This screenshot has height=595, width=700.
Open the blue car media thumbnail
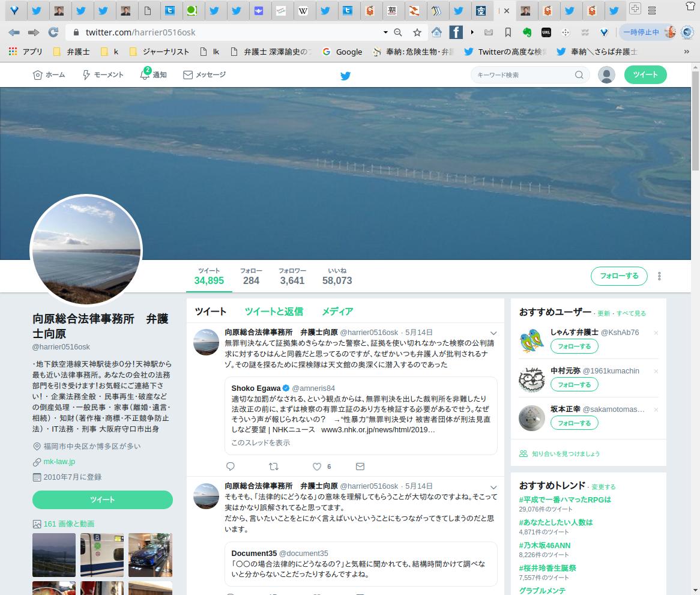[x=151, y=555]
